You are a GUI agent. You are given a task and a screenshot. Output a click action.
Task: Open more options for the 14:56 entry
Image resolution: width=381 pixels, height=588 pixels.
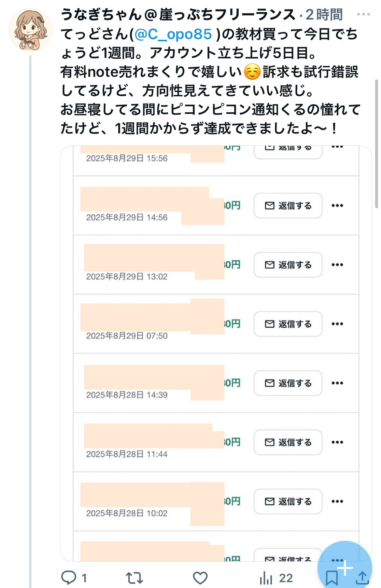tap(337, 206)
